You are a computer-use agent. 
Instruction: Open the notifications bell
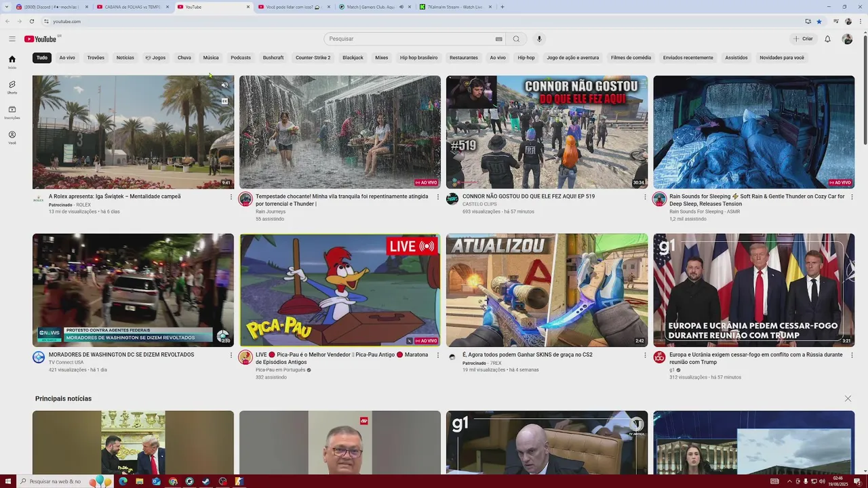point(827,39)
